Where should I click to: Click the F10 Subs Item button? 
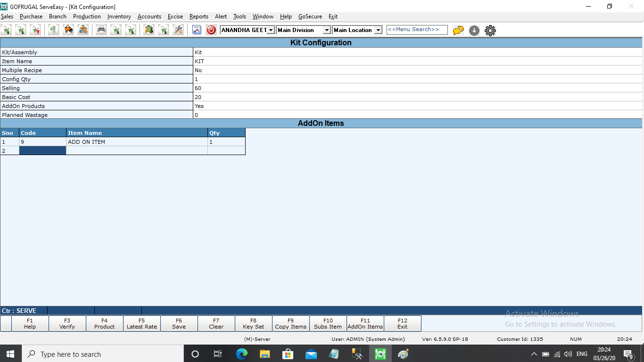point(328,323)
